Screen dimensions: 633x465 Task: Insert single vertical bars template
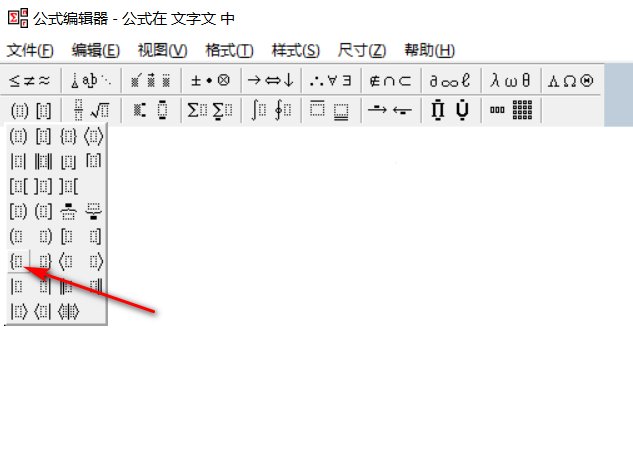coord(18,162)
